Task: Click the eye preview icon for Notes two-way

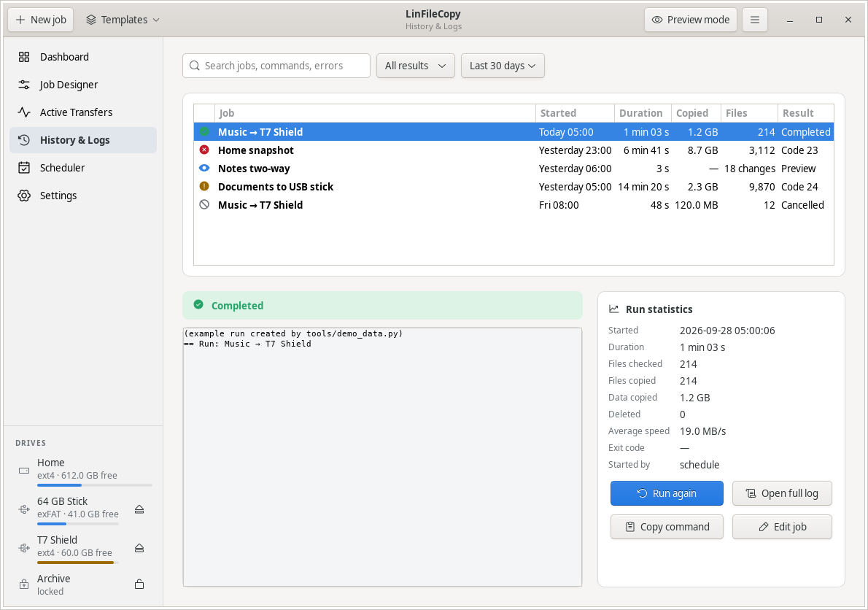Action: [x=204, y=169]
